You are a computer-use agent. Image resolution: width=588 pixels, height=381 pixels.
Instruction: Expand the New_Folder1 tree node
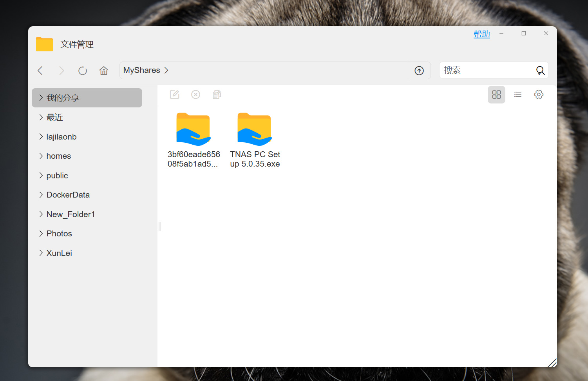tap(41, 214)
